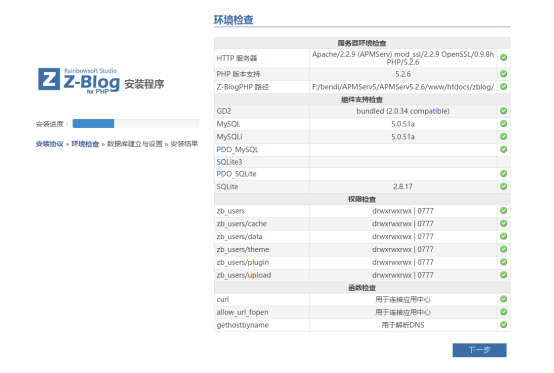Click the 服务器环境检查 section header
The image size is (554, 373).
[362, 43]
